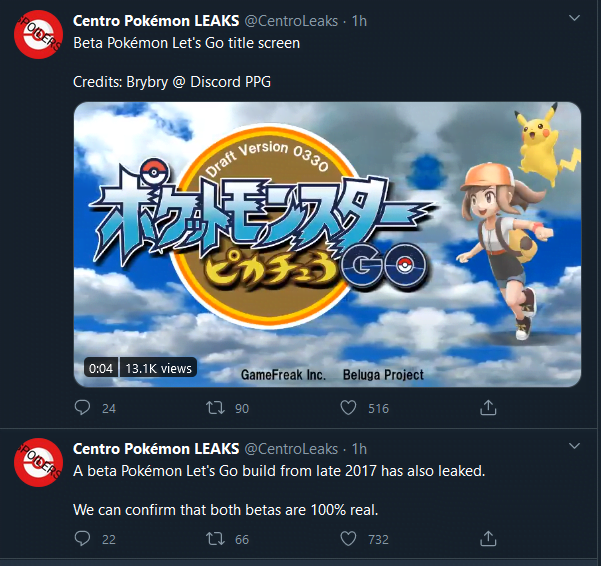Screen dimensions: 601x566
Task: Retweet the tweet with 66 retweets
Action: [215, 538]
